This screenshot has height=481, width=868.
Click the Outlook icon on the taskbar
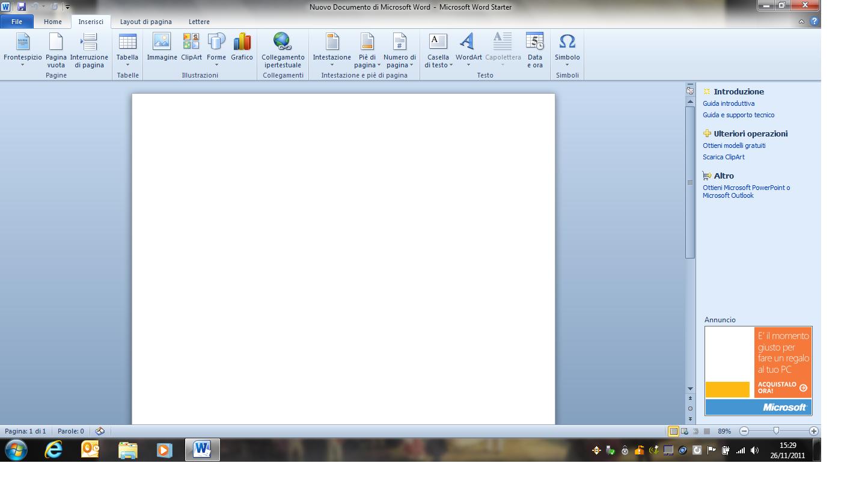[90, 450]
